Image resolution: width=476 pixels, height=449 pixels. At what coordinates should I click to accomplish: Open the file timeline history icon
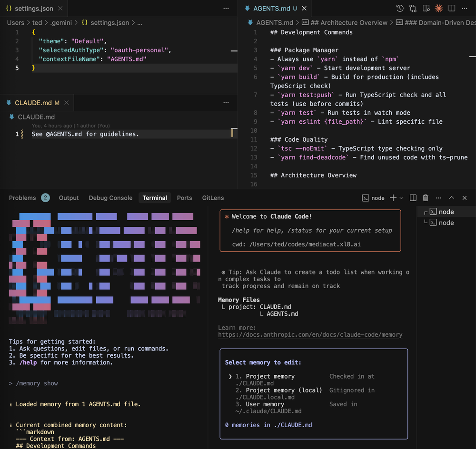400,9
